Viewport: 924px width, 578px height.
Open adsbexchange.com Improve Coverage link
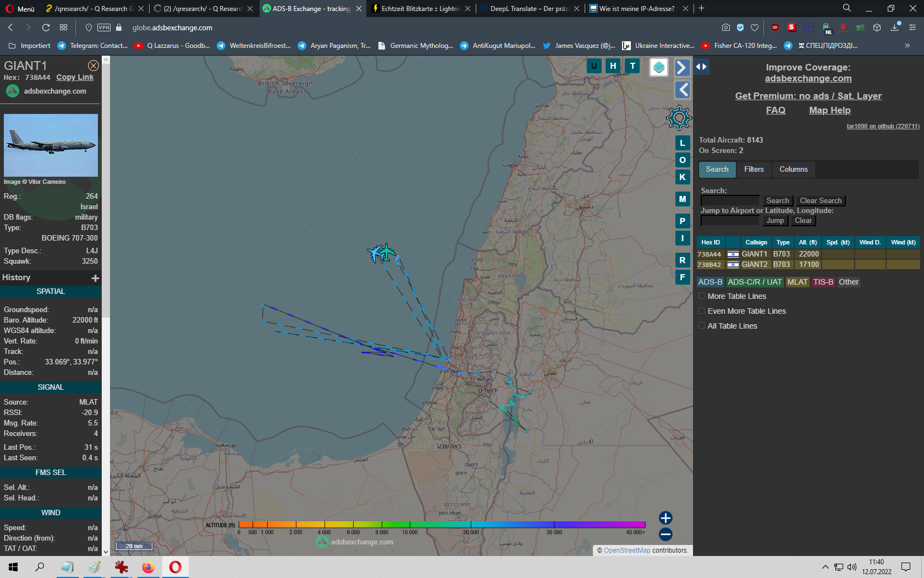click(808, 79)
